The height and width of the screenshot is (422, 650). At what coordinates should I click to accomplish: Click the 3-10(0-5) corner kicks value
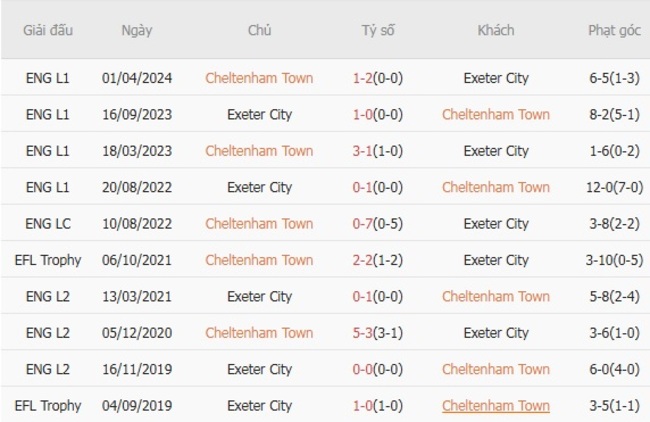pos(614,260)
